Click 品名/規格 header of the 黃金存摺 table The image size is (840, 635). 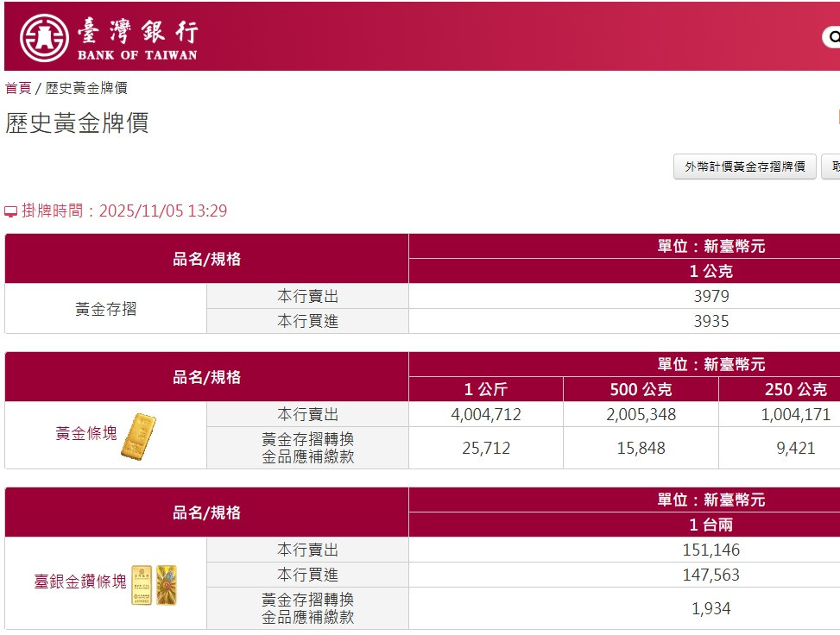click(207, 259)
